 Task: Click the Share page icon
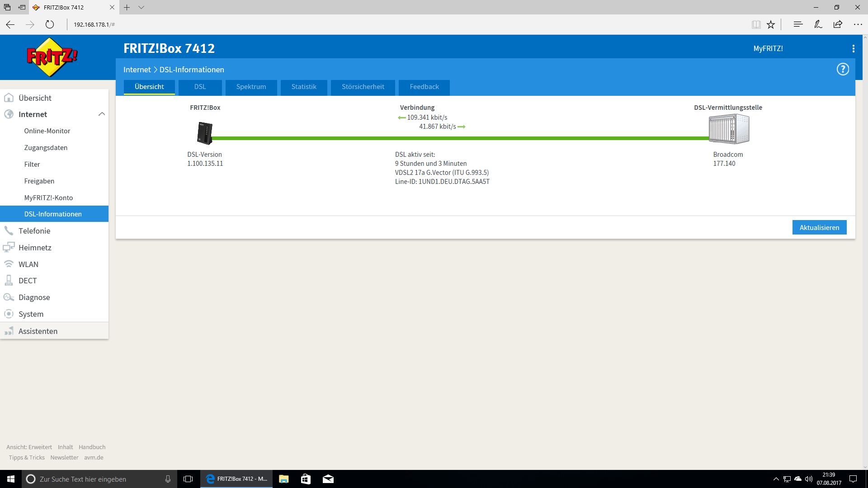click(838, 24)
